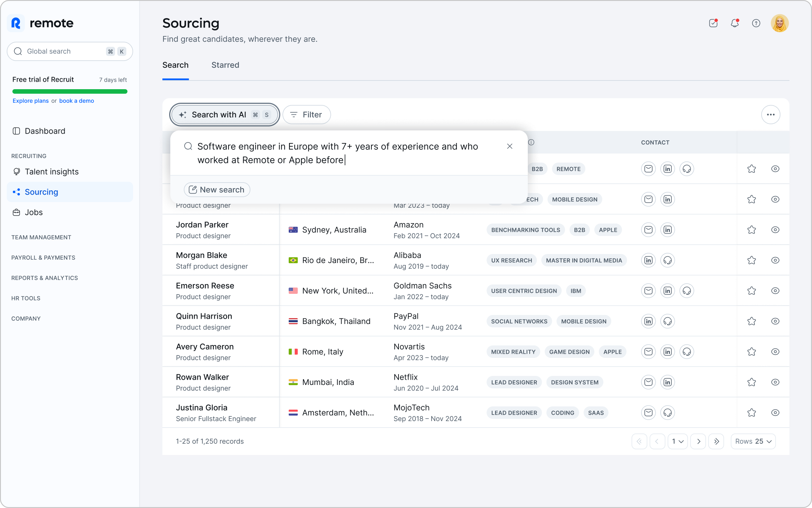This screenshot has width=812, height=508.
Task: Open the page number dropdown
Action: click(x=677, y=441)
